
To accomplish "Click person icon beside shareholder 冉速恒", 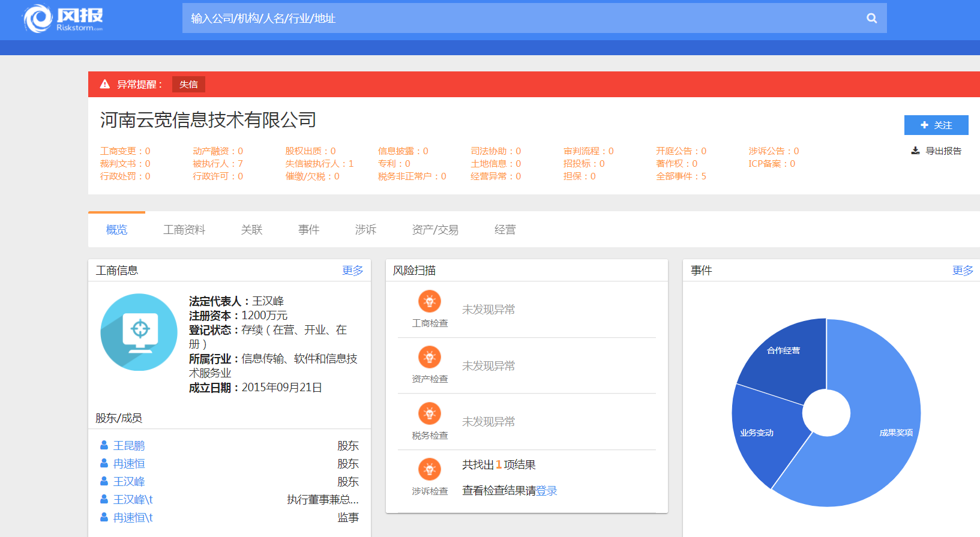I will coord(104,463).
